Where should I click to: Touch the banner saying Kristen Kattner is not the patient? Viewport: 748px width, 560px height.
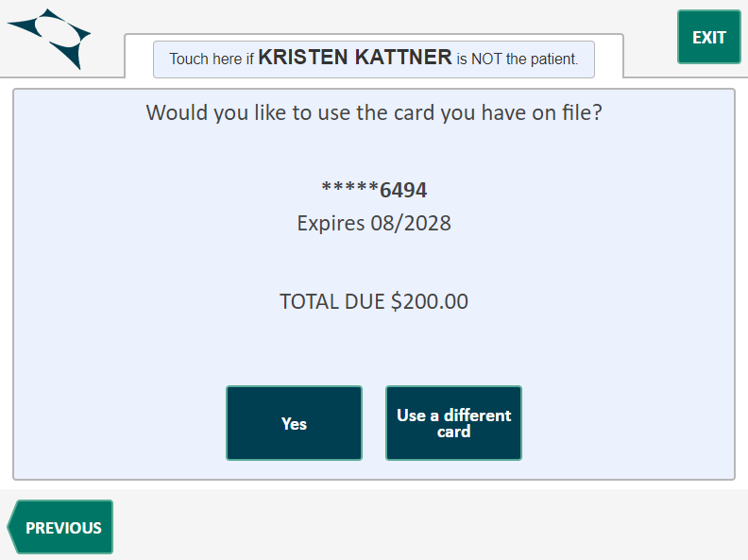374,59
